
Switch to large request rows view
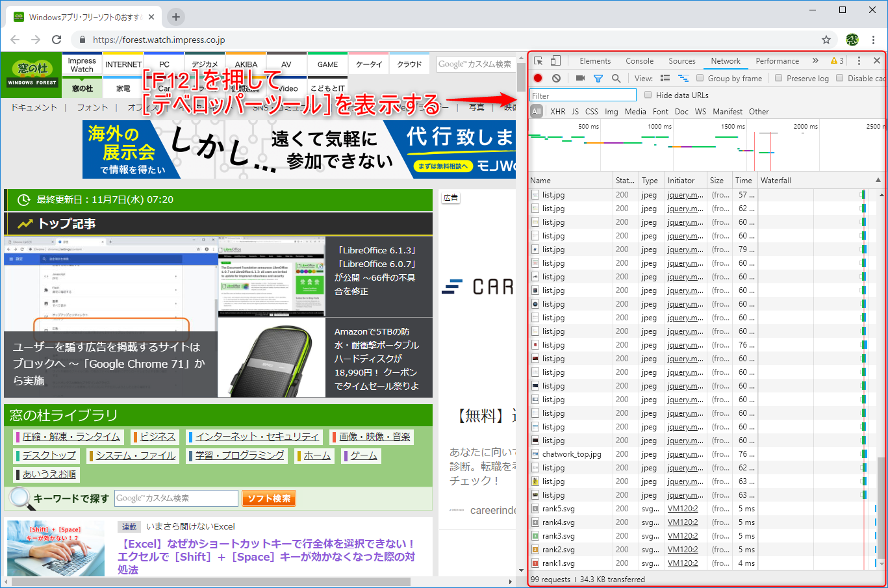tap(665, 78)
